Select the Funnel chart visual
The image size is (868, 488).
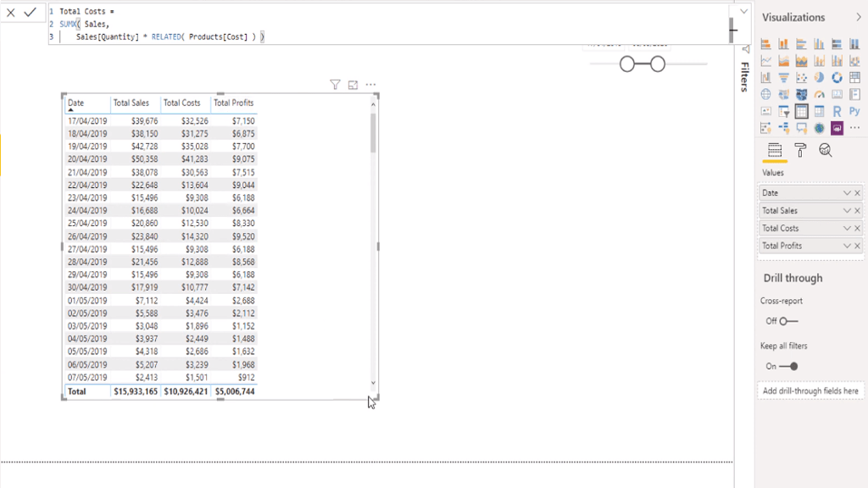(x=783, y=78)
